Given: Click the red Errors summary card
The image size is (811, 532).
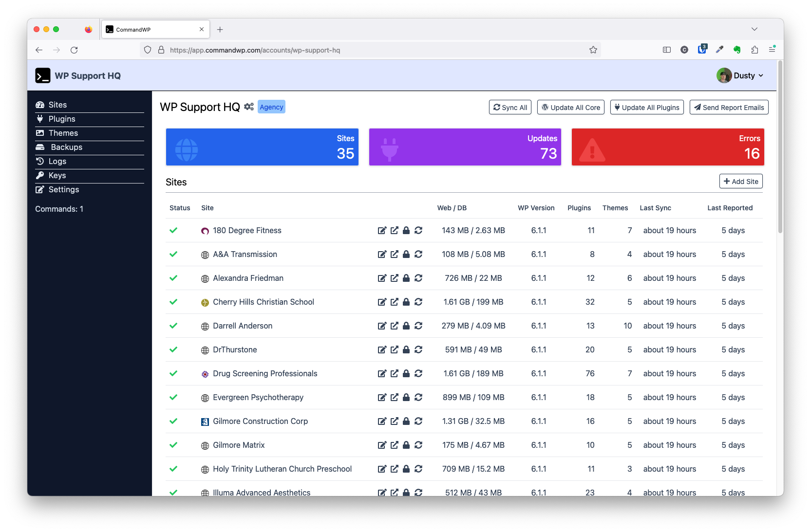Looking at the screenshot, I should [667, 147].
